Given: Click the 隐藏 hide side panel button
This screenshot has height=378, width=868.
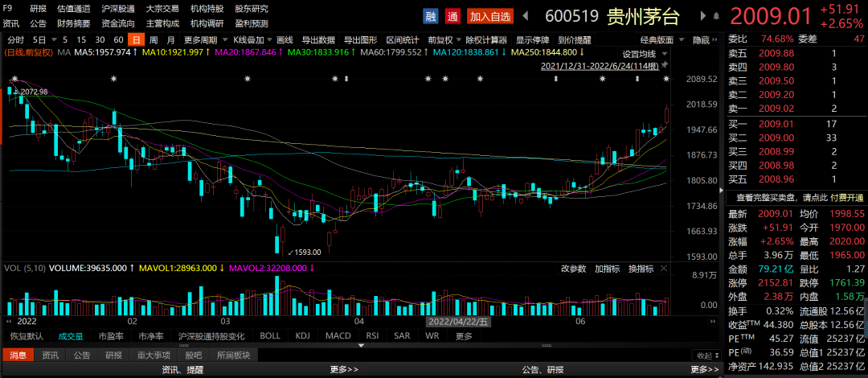Looking at the screenshot, I should click(x=703, y=40).
